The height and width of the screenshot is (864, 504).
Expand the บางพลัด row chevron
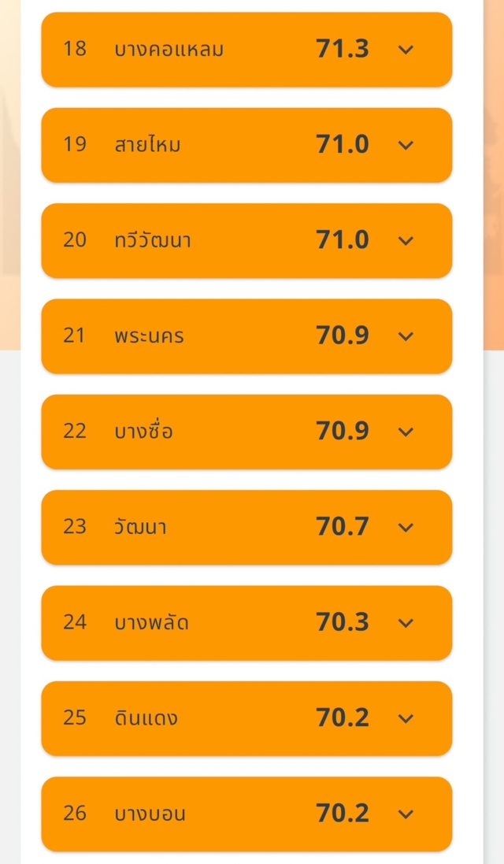pyautogui.click(x=406, y=623)
